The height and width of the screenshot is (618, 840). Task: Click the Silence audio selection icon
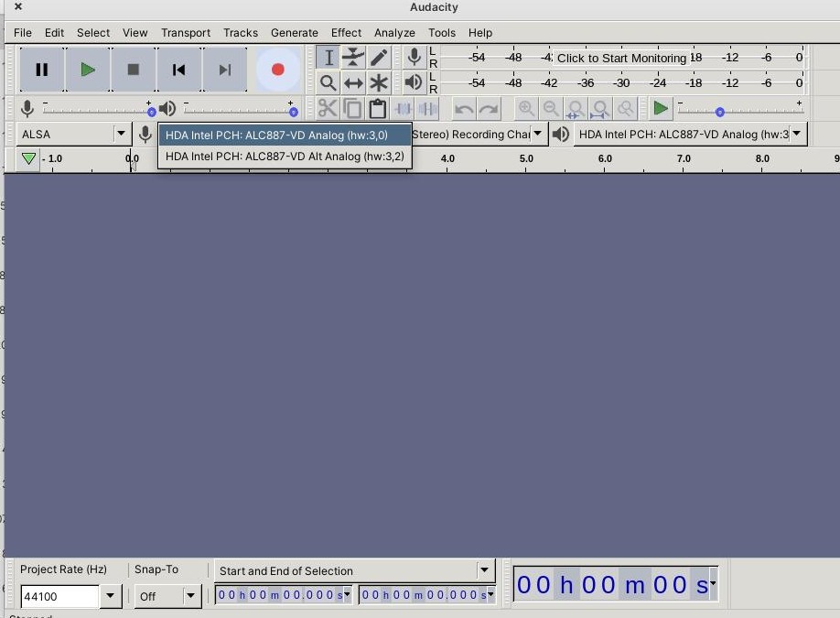pyautogui.click(x=428, y=109)
